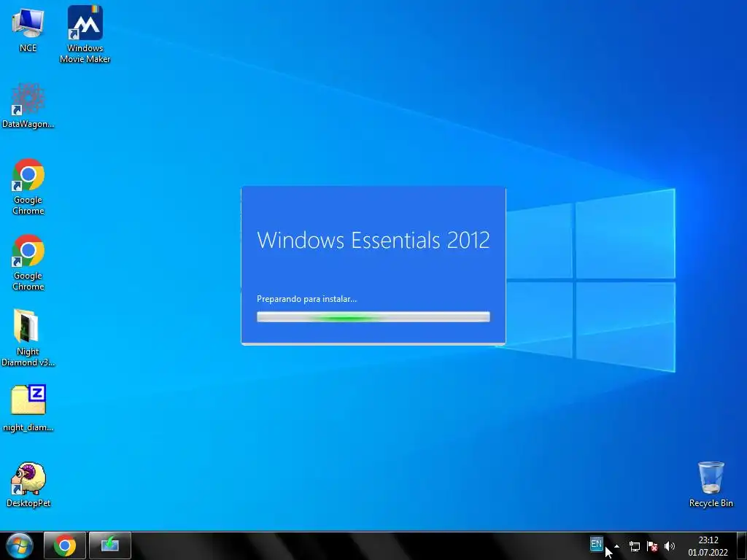The width and height of the screenshot is (747, 560).
Task: Select the night_diam zip archive icon
Action: pyautogui.click(x=28, y=408)
